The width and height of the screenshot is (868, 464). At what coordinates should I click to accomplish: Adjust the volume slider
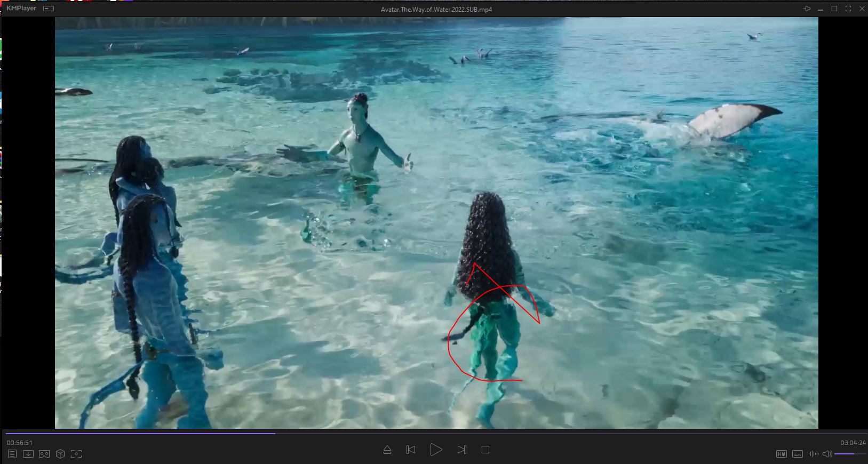(x=849, y=454)
